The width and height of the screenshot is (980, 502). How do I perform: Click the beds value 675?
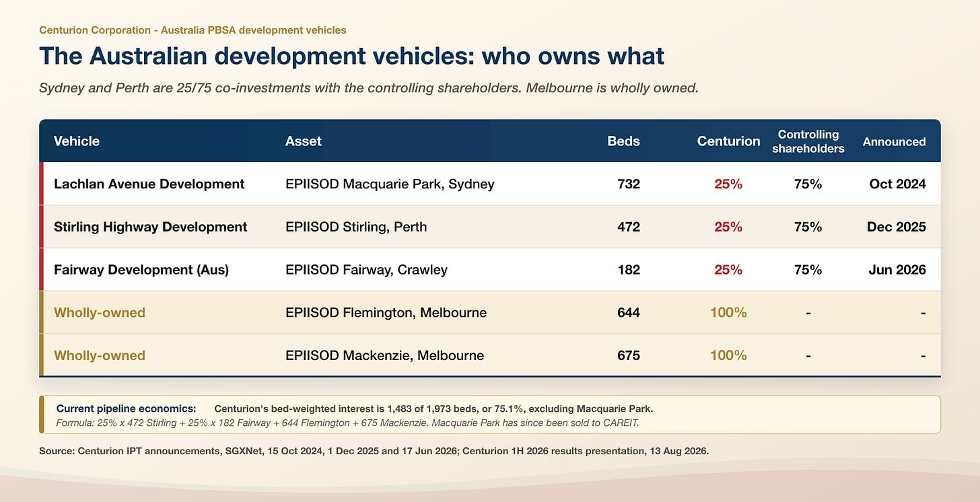tap(629, 355)
